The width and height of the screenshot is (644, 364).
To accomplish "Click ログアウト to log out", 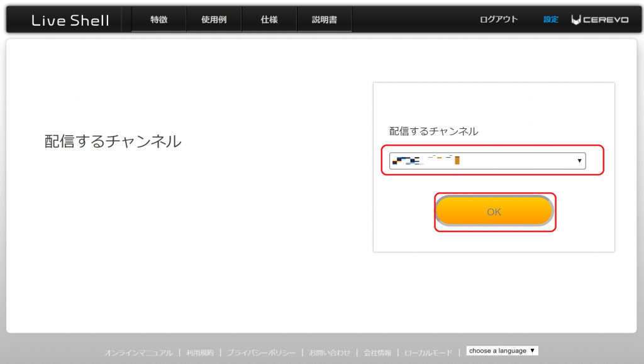I will click(x=500, y=19).
